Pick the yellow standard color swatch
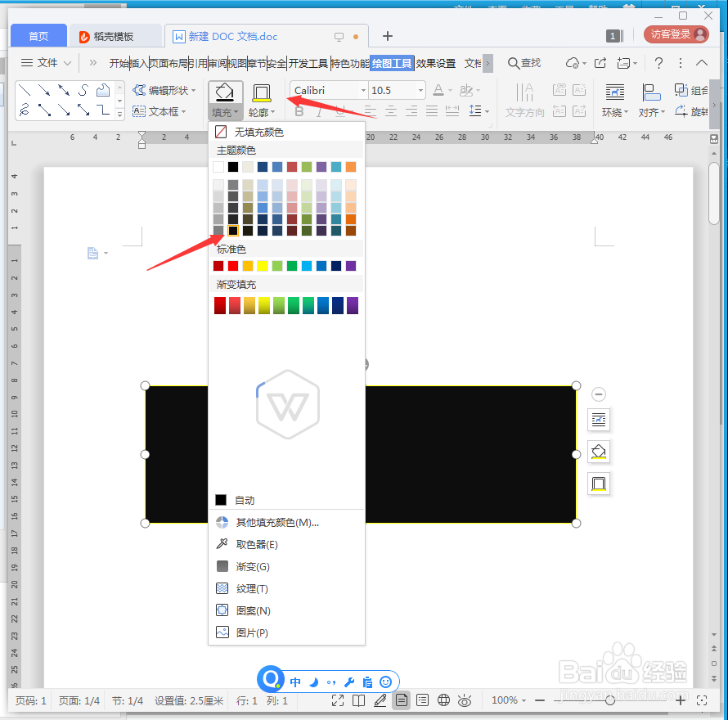This screenshot has width=728, height=720. click(263, 266)
